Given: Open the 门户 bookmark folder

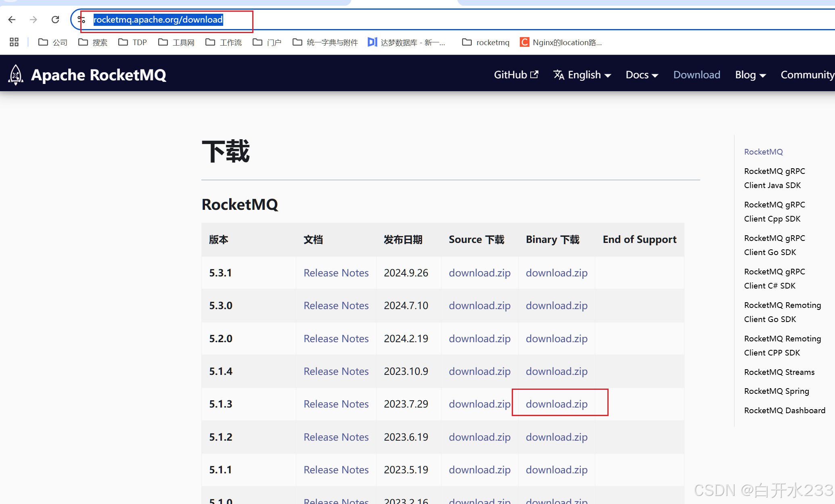Looking at the screenshot, I should [267, 42].
